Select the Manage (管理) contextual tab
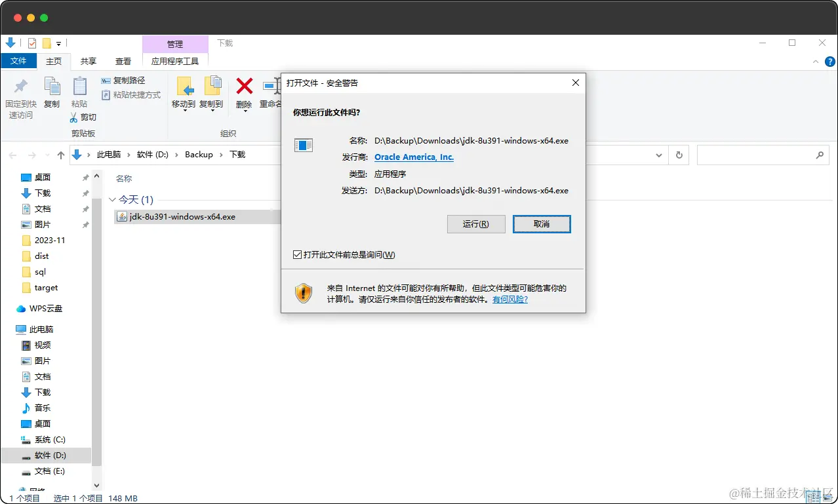The width and height of the screenshot is (838, 504). 175,44
